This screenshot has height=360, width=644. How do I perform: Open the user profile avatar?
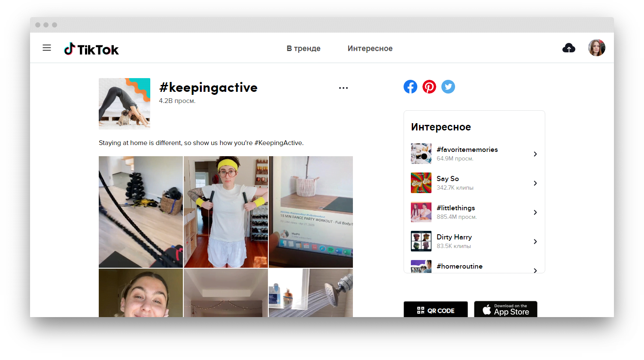tap(597, 48)
